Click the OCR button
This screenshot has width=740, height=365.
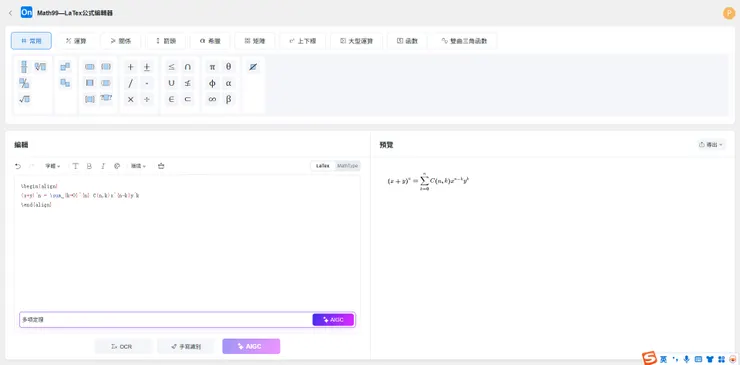tap(123, 347)
